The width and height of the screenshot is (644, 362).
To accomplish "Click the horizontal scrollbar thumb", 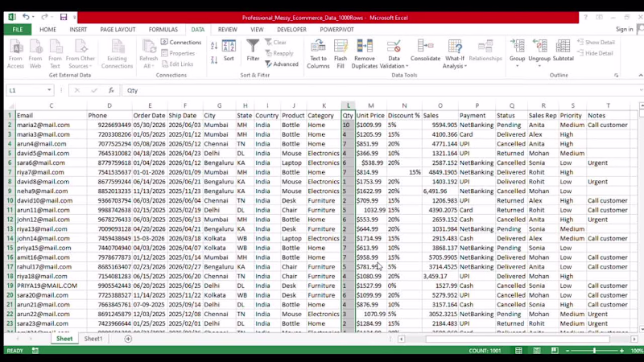I will pos(518,339).
